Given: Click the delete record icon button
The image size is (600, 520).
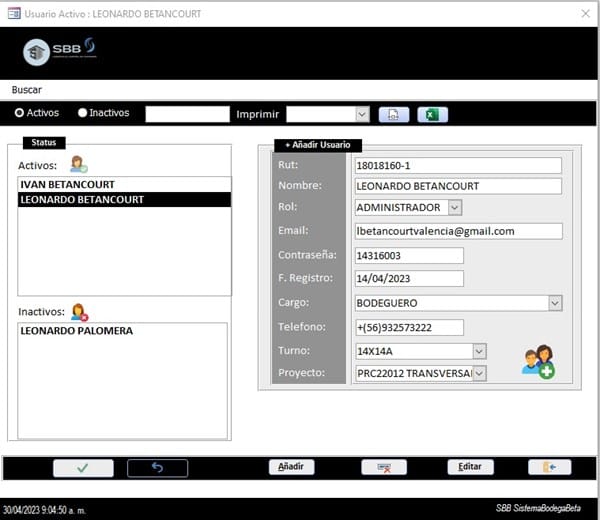Looking at the screenshot, I should click(384, 467).
